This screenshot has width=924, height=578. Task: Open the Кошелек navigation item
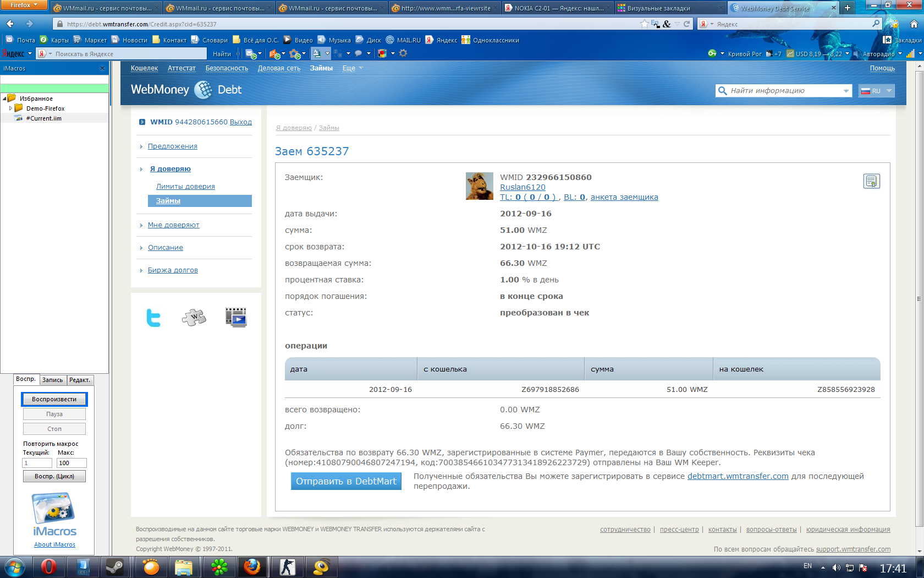point(144,68)
